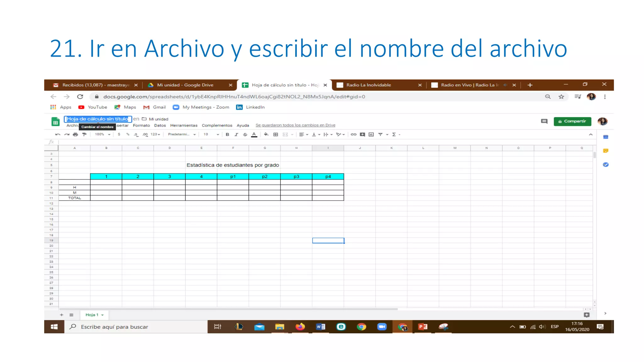Collapse the menus with the up chevron
The height and width of the screenshot is (362, 644).
pyautogui.click(x=591, y=134)
